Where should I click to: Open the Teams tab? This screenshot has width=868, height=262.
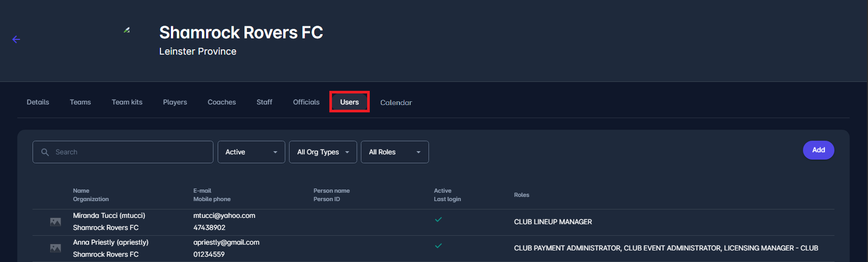click(x=80, y=102)
